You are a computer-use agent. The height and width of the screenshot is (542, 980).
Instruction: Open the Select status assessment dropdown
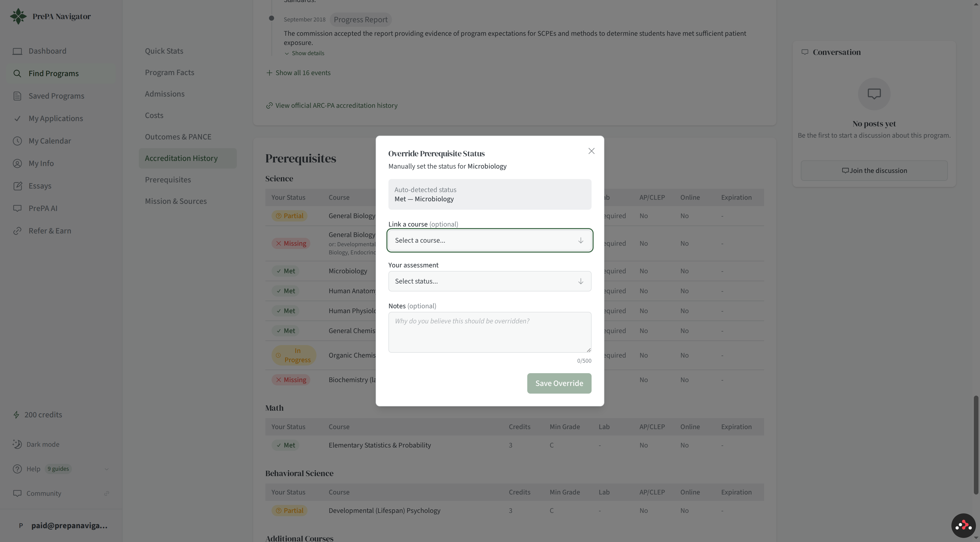pyautogui.click(x=490, y=281)
